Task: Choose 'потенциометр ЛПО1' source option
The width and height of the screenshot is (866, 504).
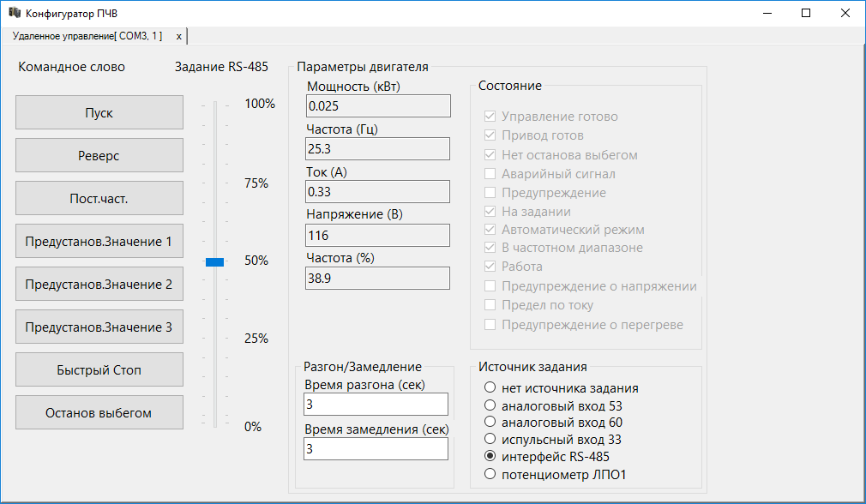Action: (490, 474)
